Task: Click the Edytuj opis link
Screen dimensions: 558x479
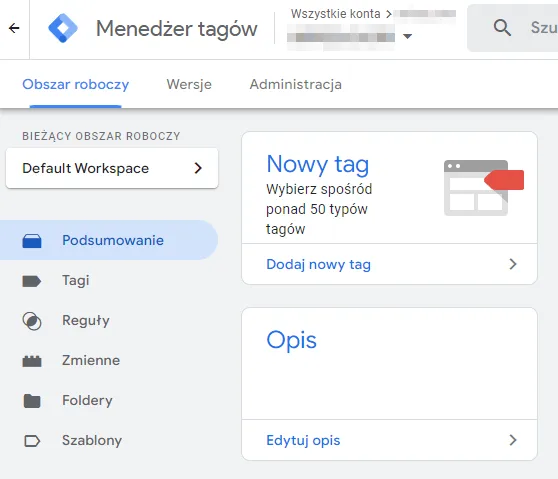Action: (x=303, y=441)
